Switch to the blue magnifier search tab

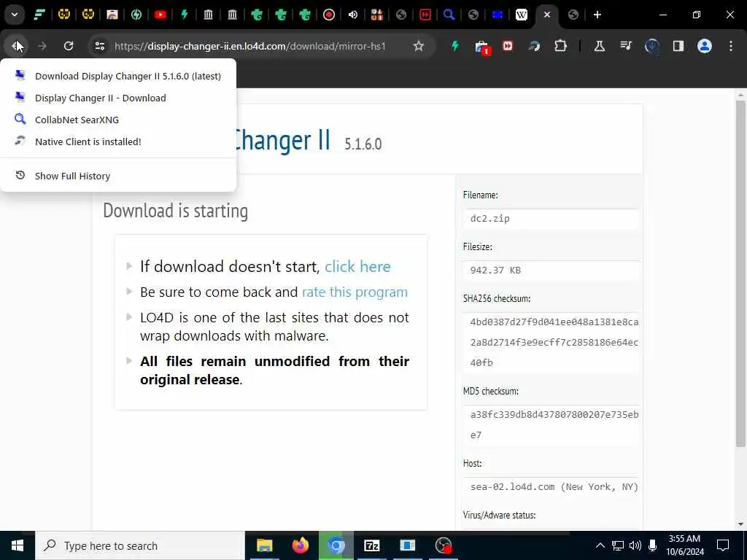coord(449,15)
